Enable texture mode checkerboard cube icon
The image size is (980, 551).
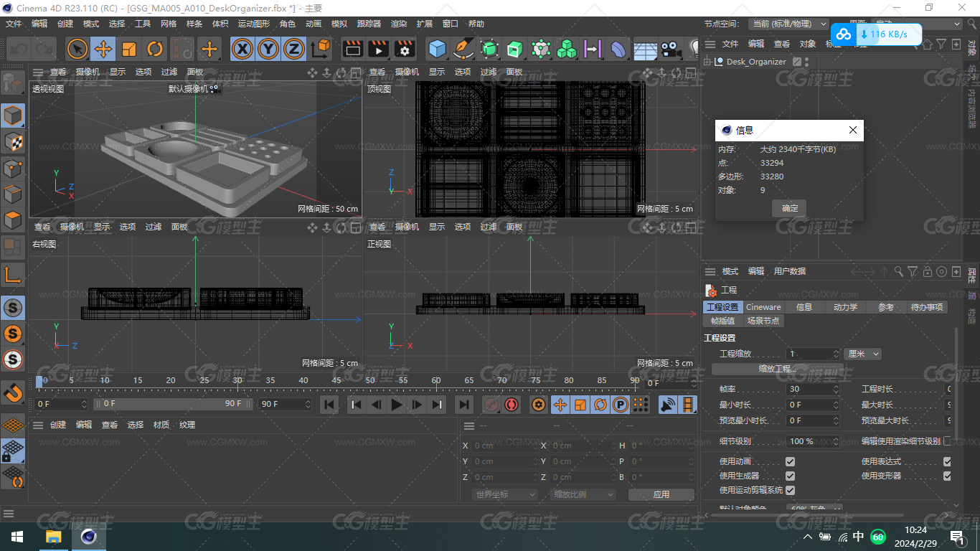[x=13, y=141]
